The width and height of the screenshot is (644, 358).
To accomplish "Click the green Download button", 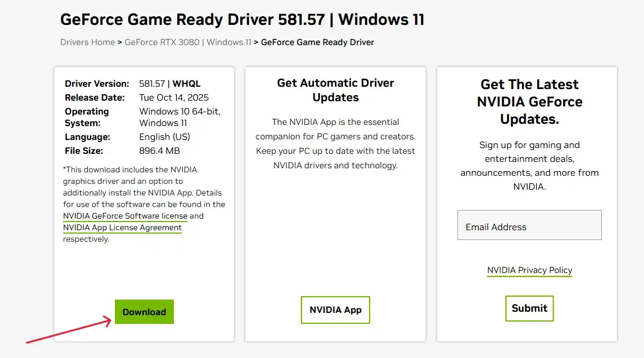I will (144, 312).
